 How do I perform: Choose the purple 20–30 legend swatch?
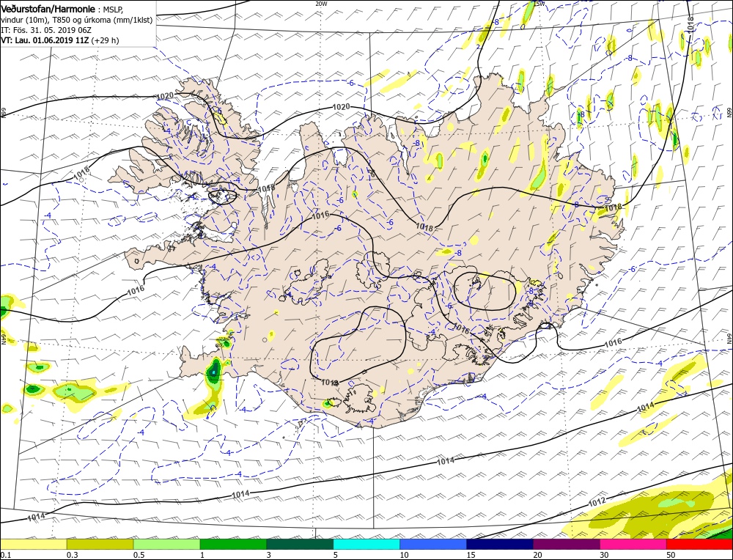tap(567, 545)
